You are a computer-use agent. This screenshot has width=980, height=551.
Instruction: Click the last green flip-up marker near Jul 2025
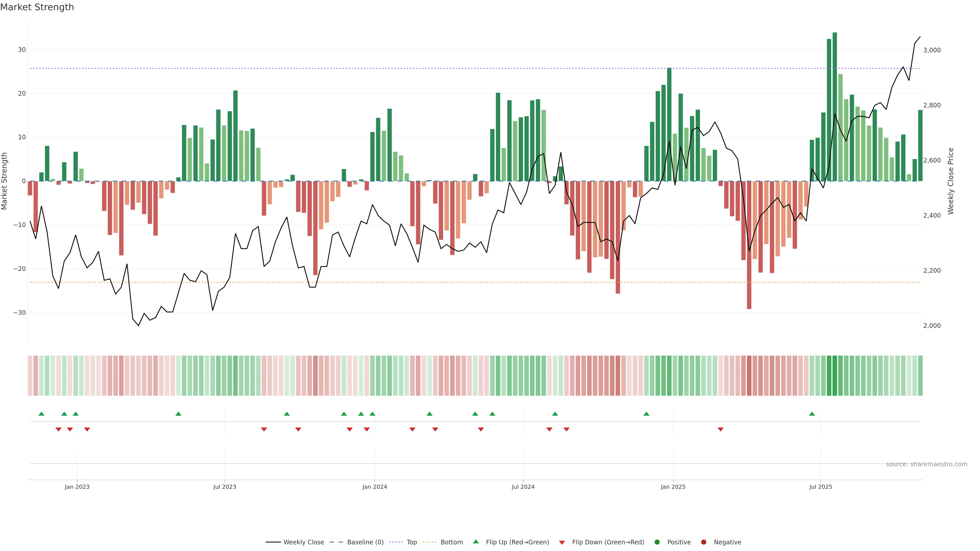click(x=812, y=414)
